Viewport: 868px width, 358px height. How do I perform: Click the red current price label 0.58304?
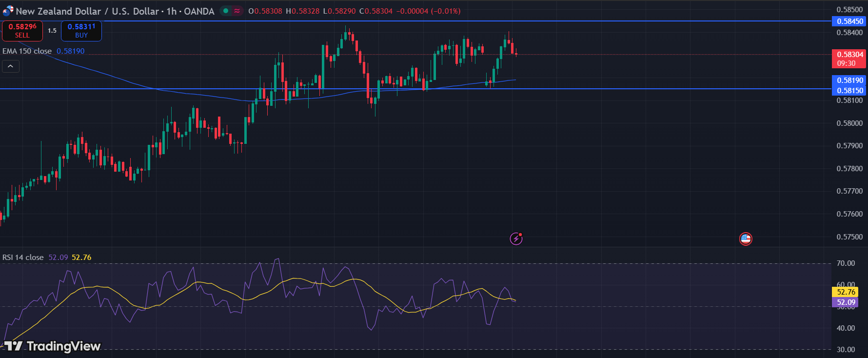[849, 55]
